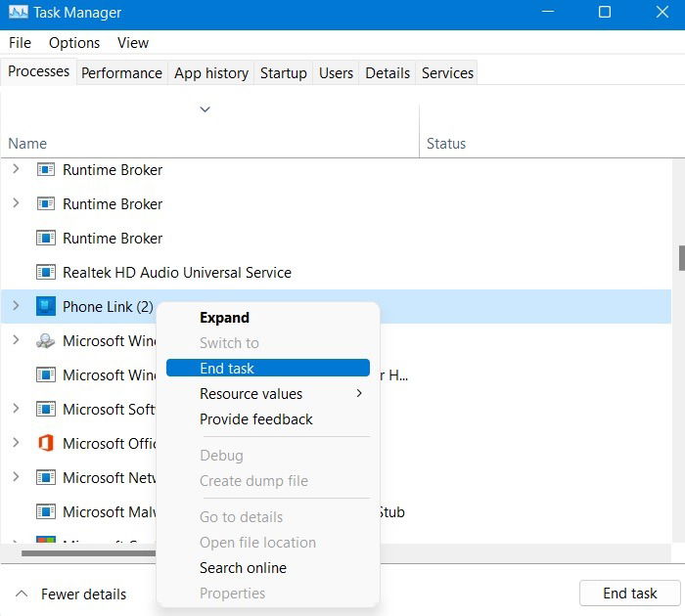The height and width of the screenshot is (616, 685).
Task: Click the Microsoft Malware process icon
Action: pos(45,512)
